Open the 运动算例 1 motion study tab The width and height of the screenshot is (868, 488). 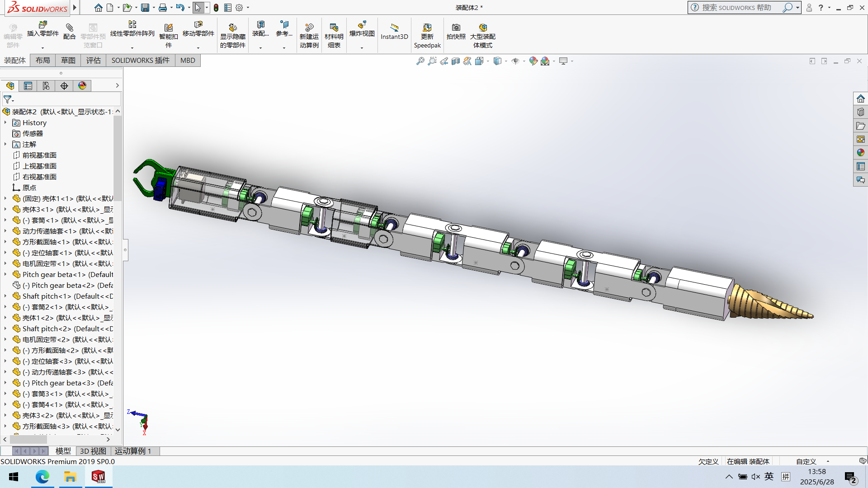[x=132, y=451]
